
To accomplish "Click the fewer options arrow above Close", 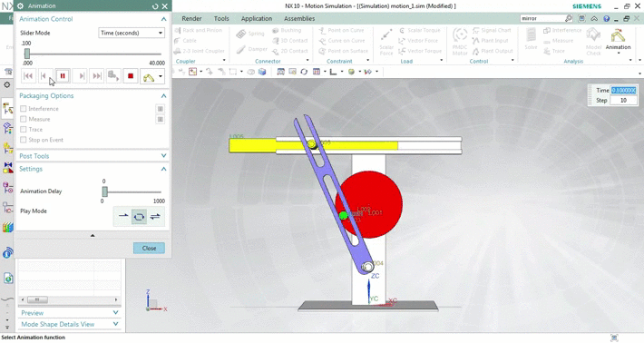I will tap(93, 236).
